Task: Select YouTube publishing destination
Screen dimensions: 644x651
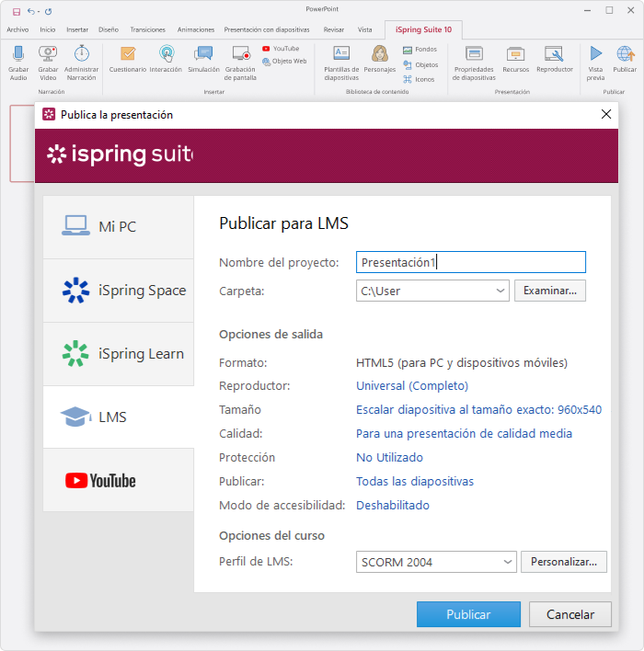Action: click(x=119, y=480)
